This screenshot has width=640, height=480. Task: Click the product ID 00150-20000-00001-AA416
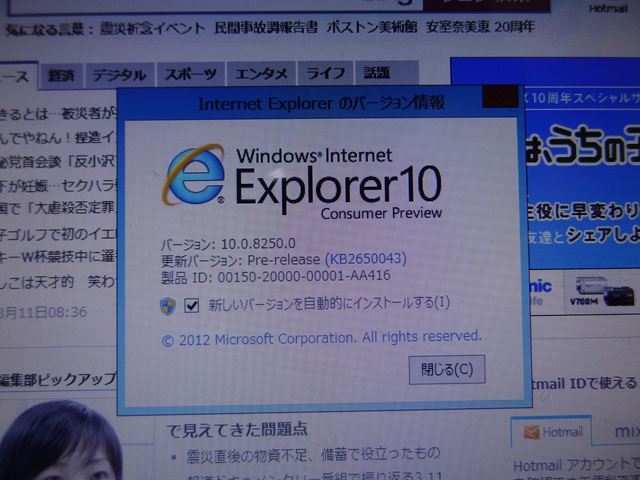click(304, 276)
